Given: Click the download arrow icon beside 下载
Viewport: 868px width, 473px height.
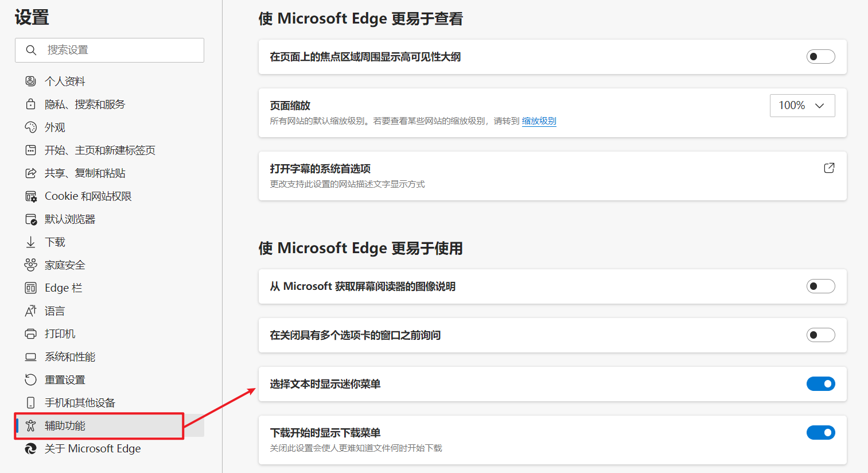Looking at the screenshot, I should click(x=31, y=242).
